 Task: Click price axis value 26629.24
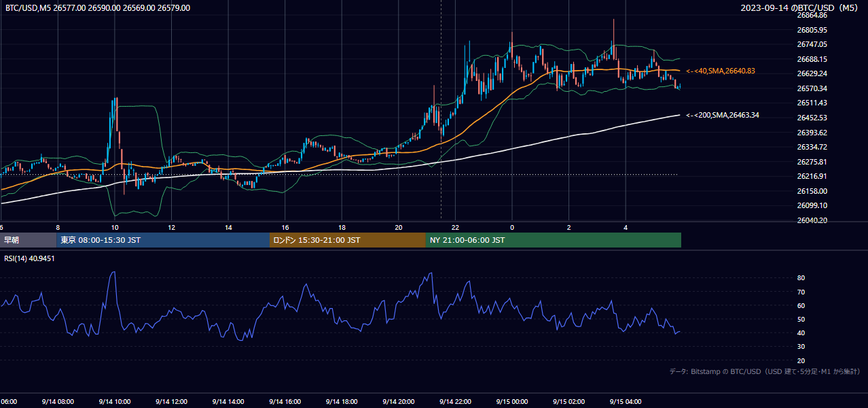[812, 73]
